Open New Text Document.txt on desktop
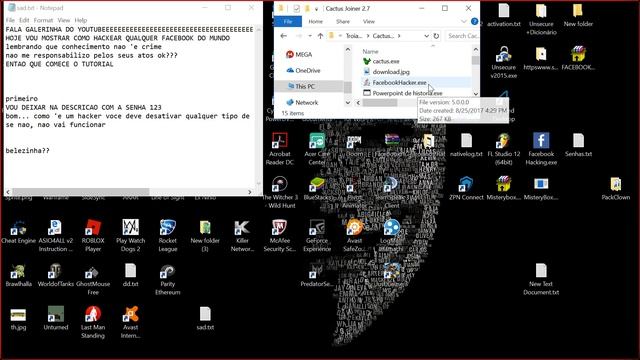Screen dimensions: 640x360 541,280
